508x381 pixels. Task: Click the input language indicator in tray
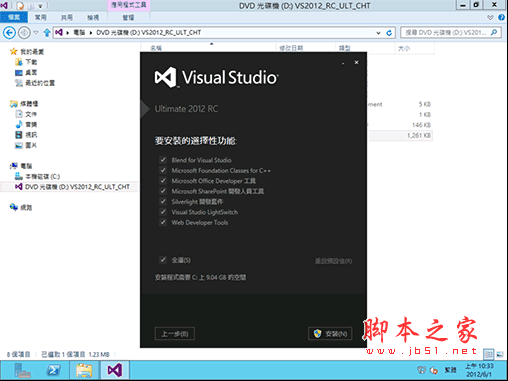450,370
